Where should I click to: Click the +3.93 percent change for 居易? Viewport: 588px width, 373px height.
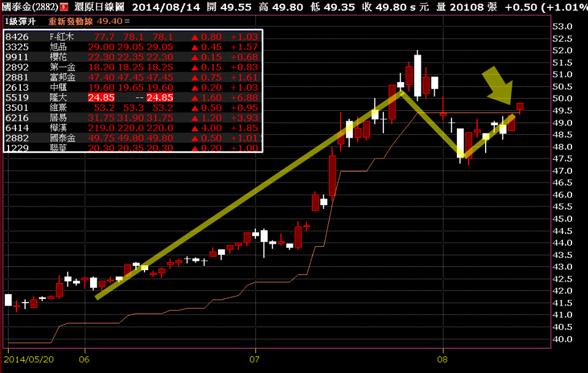244,118
